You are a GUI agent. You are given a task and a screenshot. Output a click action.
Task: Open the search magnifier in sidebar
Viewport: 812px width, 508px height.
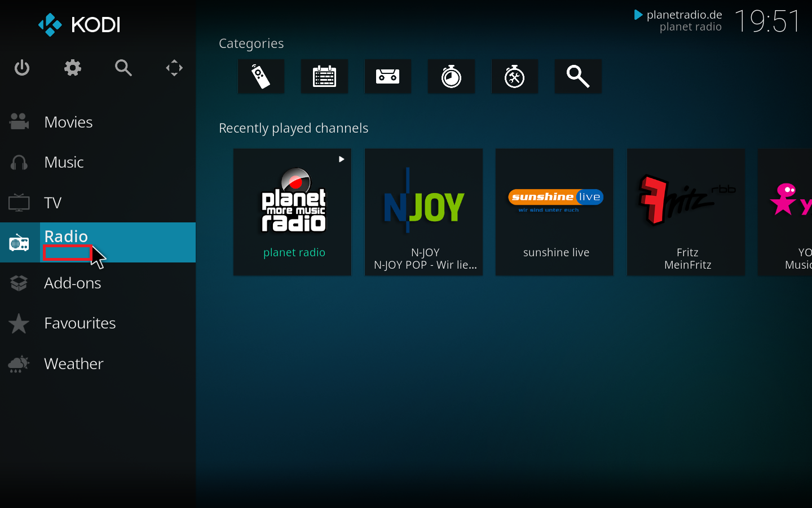click(x=123, y=68)
